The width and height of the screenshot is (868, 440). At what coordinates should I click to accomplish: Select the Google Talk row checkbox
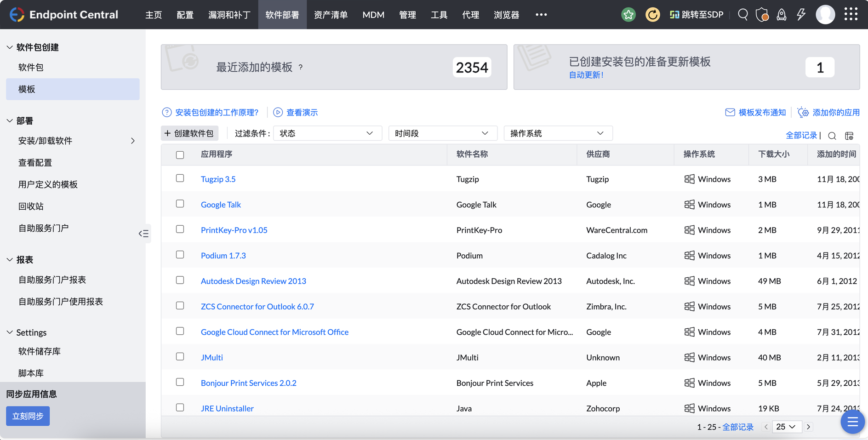180,204
